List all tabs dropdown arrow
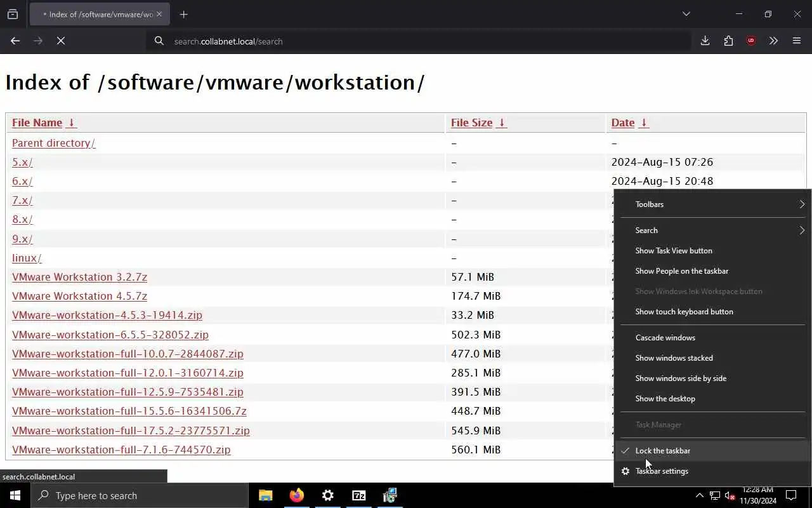This screenshot has height=508, width=812. coord(686,14)
